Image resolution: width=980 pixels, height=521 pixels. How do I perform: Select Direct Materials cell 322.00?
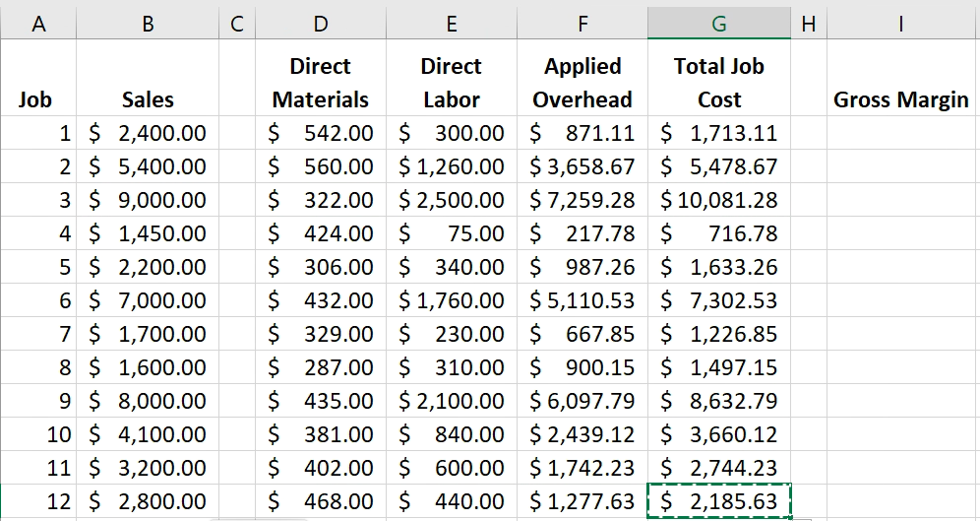(x=321, y=200)
